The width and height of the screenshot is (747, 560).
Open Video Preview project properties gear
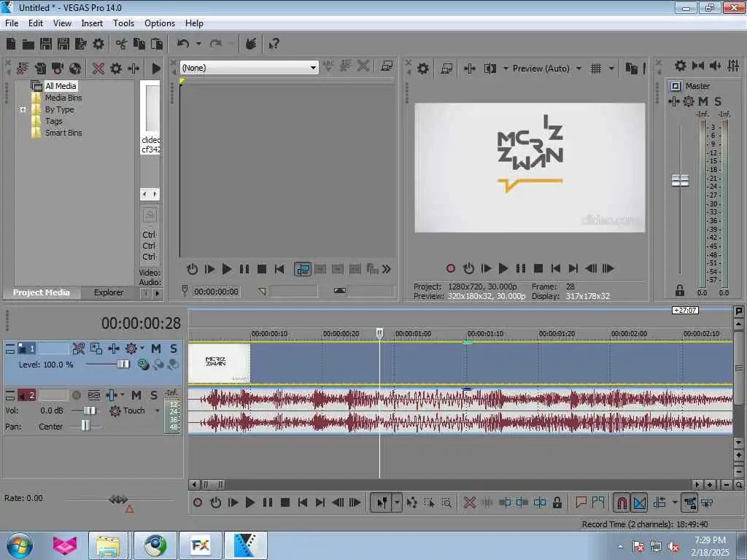click(423, 69)
